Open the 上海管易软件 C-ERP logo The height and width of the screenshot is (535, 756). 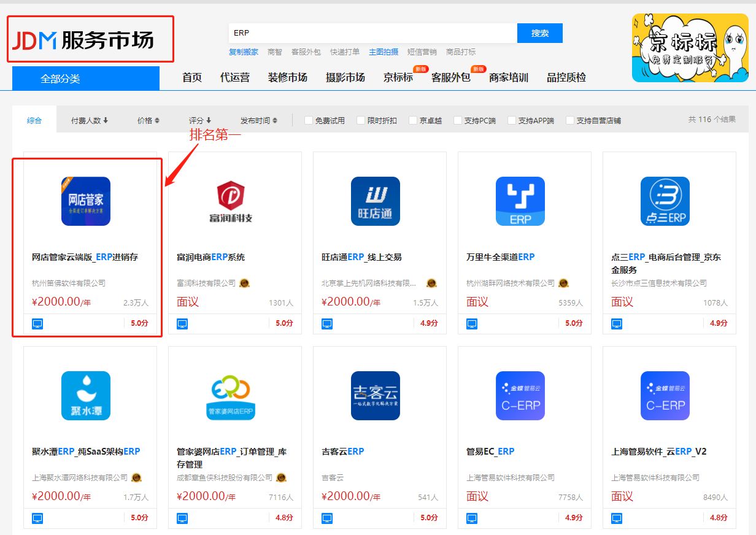pyautogui.click(x=665, y=396)
